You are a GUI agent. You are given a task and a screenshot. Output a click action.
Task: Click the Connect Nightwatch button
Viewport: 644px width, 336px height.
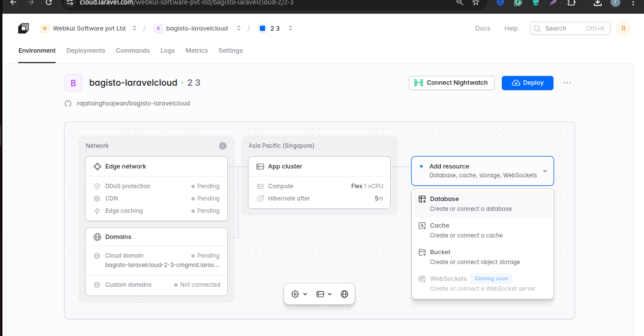(452, 83)
